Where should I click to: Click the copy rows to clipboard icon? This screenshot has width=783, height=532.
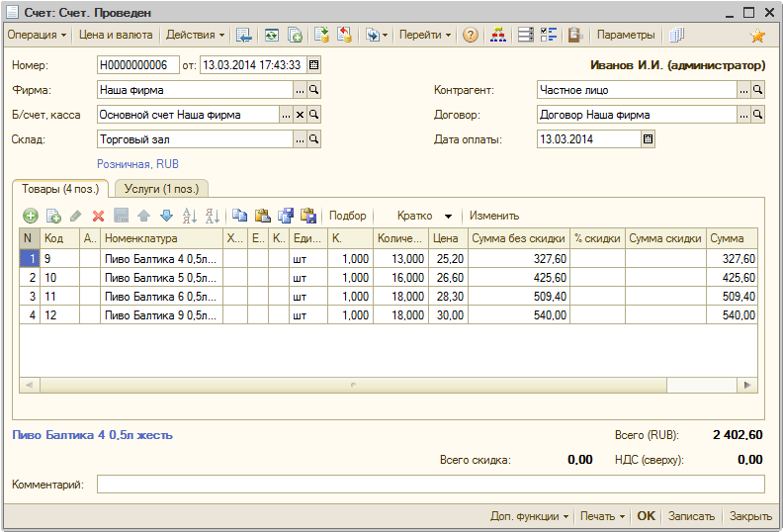pos(239,216)
